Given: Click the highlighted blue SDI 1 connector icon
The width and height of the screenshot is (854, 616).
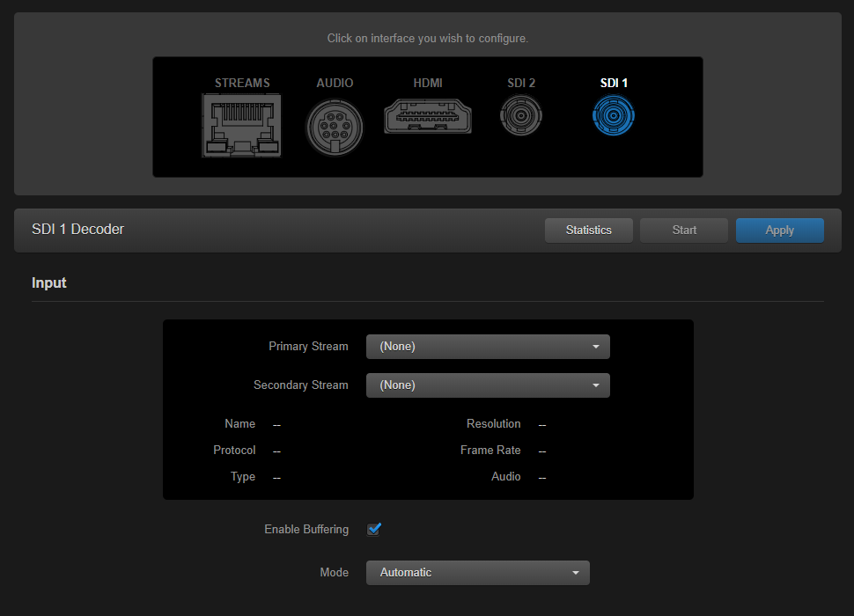Looking at the screenshot, I should [613, 115].
